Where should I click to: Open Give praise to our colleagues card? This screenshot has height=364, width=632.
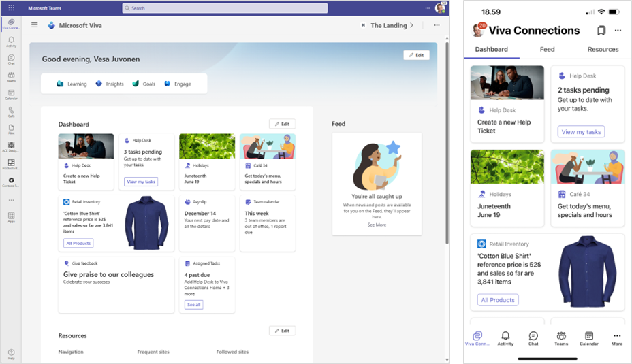coord(116,284)
